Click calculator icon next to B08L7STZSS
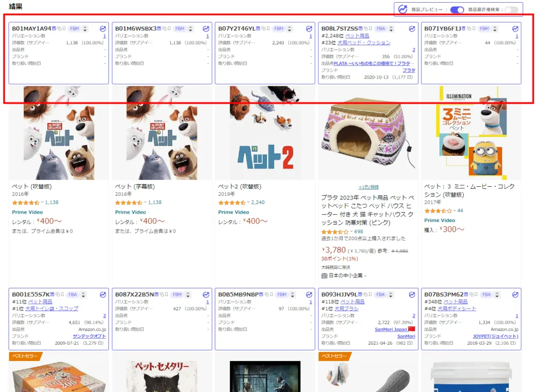 (361, 28)
